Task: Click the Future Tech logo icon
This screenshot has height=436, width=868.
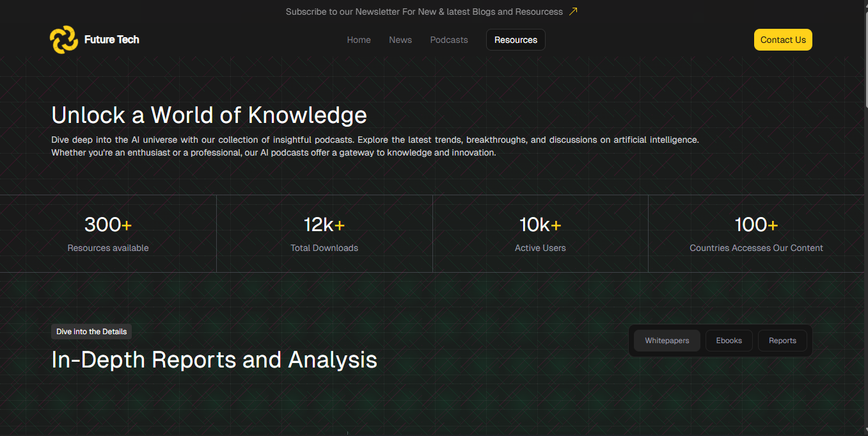Action: point(64,40)
